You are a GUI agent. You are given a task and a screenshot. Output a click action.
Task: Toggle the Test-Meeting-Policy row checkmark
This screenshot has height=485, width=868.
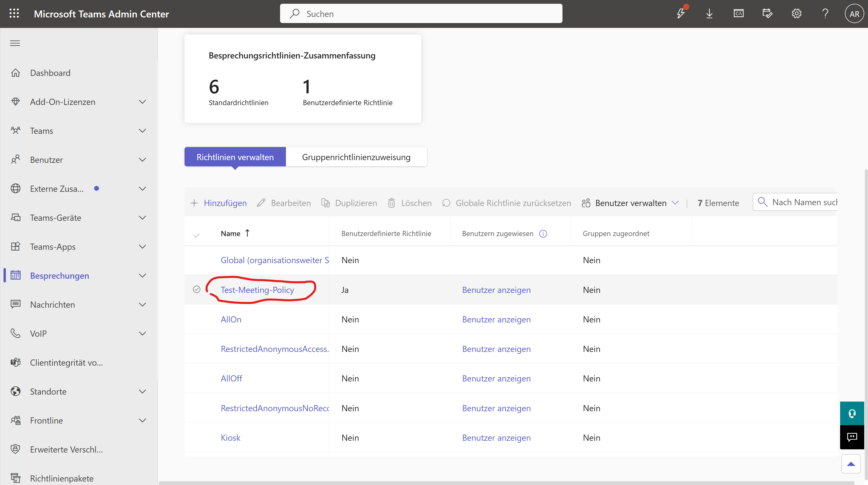click(196, 289)
